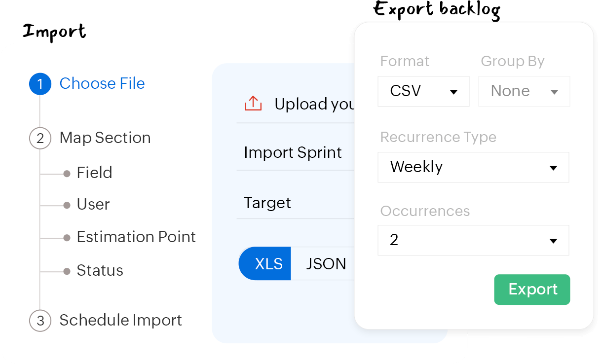Click the Estimation Point bullet marker
The width and height of the screenshot is (602, 364).
point(67,238)
